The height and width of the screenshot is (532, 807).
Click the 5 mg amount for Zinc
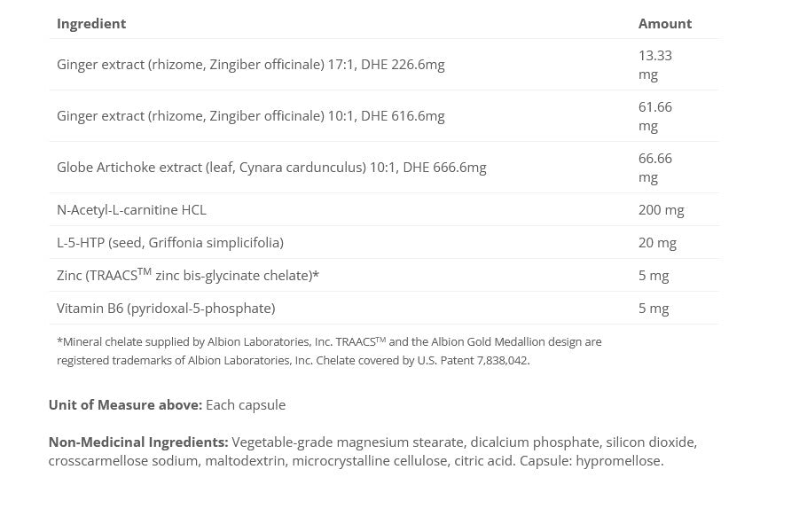654,276
